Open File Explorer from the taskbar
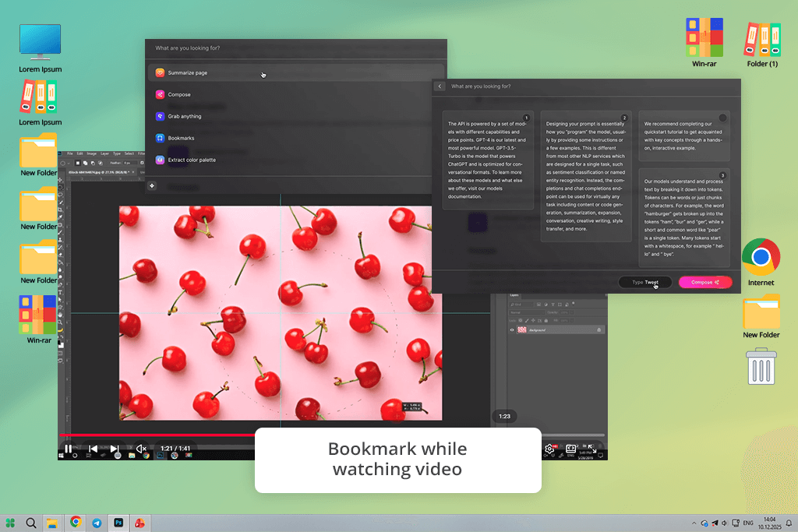 coord(52,523)
